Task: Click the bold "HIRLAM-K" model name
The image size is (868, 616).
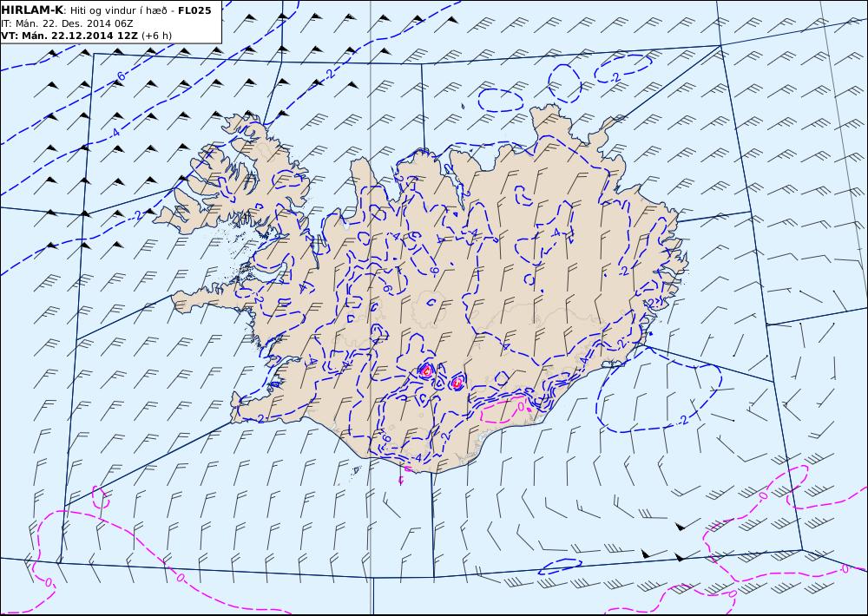Action: pyautogui.click(x=32, y=10)
